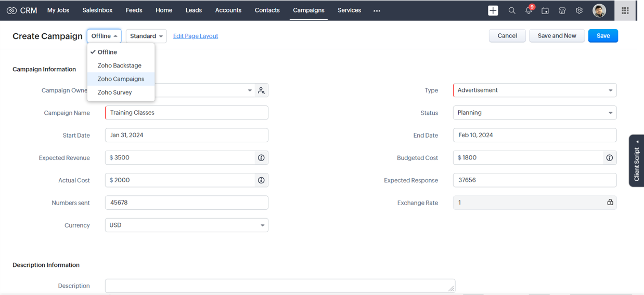
Task: Open the Services tab
Action: pos(349,10)
